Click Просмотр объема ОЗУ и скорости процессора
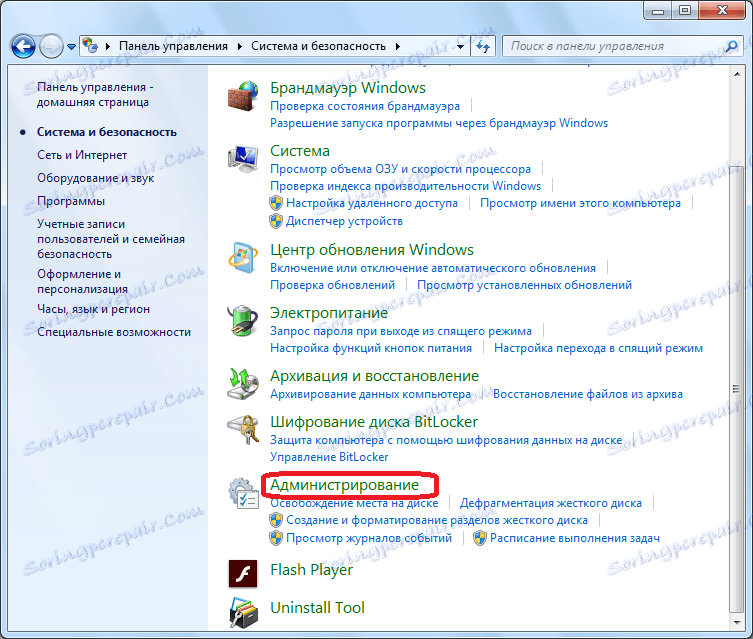Viewport: 753px width, 639px height. pyautogui.click(x=401, y=169)
